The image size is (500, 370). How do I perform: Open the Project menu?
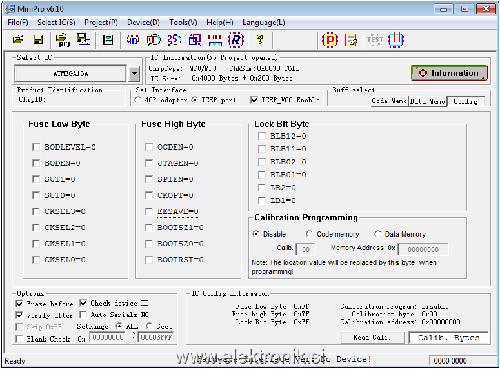pyautogui.click(x=101, y=22)
